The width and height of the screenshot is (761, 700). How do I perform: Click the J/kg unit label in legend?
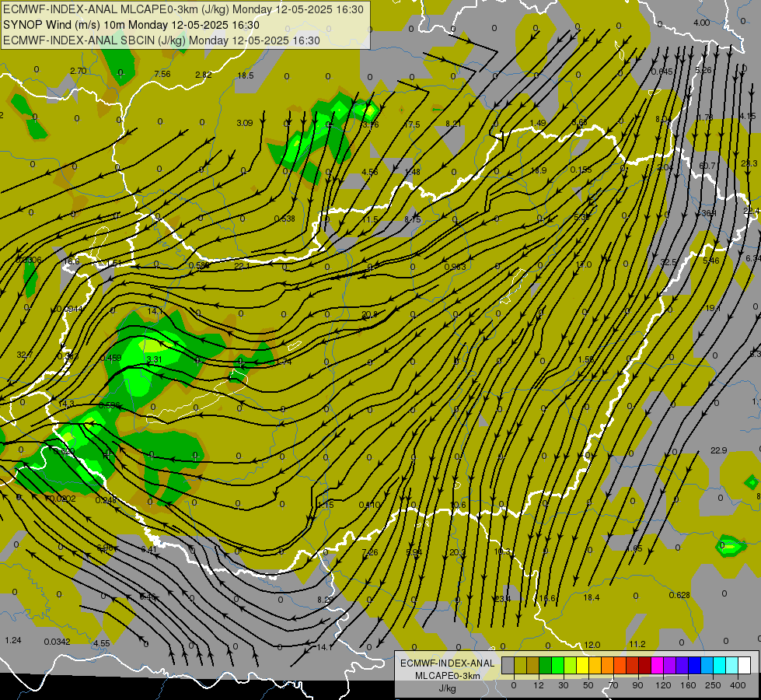click(x=447, y=688)
